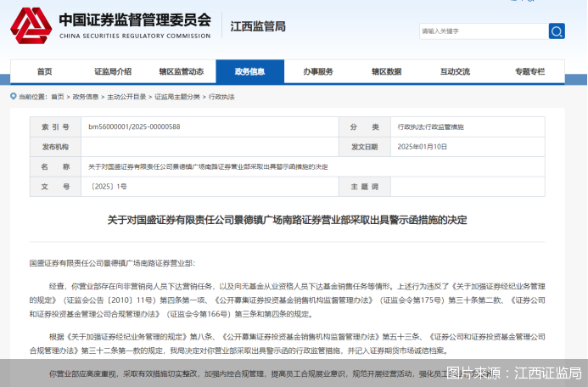588x387 pixels.
Task: Click the category value 行政执法;行政监管措施
Action: pyautogui.click(x=430, y=126)
